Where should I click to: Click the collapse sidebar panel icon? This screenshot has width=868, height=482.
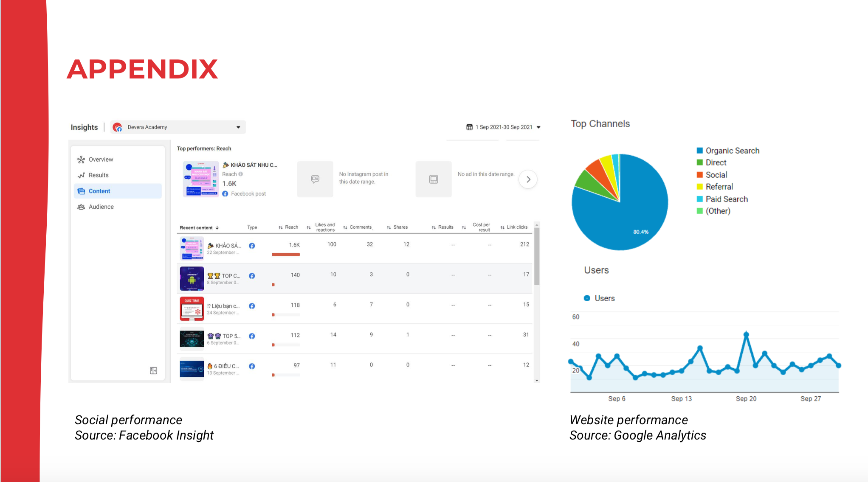(x=153, y=371)
